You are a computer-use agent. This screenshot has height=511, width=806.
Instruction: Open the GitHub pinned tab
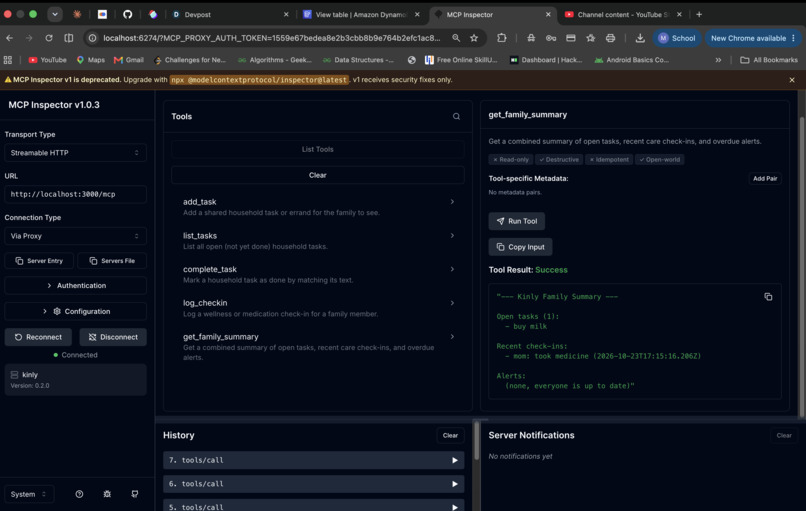tap(127, 14)
